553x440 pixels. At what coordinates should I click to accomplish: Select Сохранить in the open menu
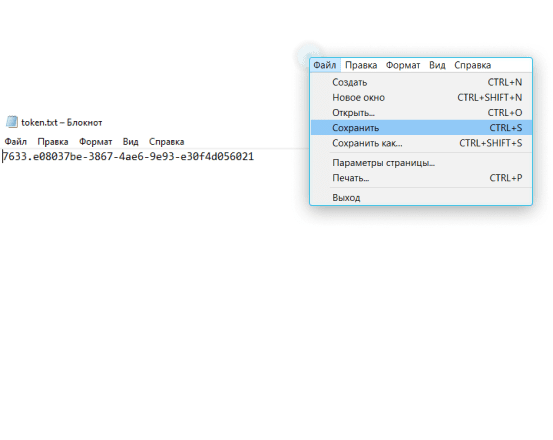[x=421, y=128]
